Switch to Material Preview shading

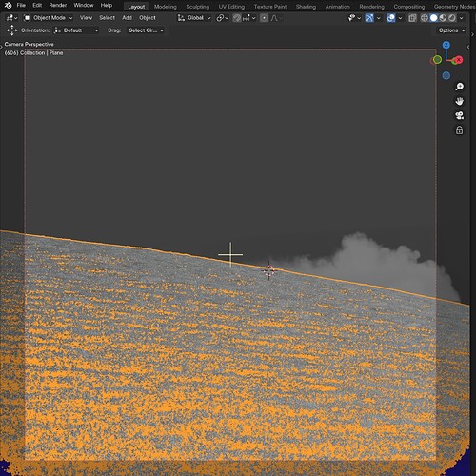(443, 18)
